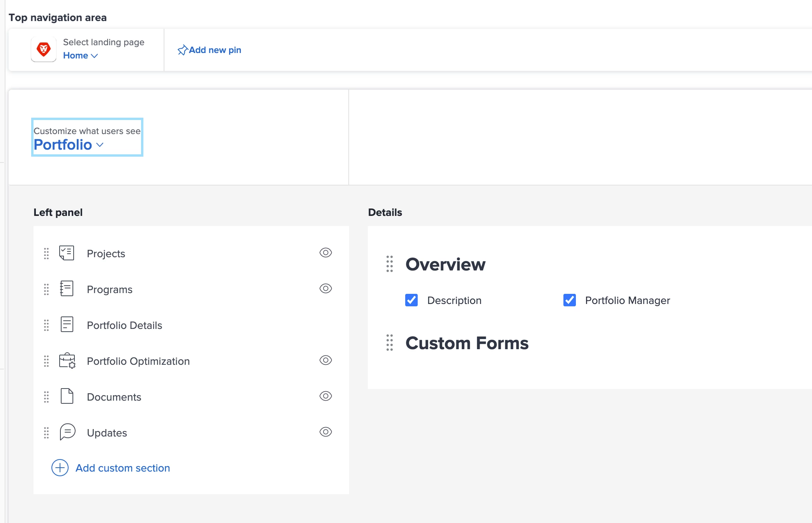Viewport: 812px width, 523px height.
Task: Click the Documents file icon
Action: [67, 396]
